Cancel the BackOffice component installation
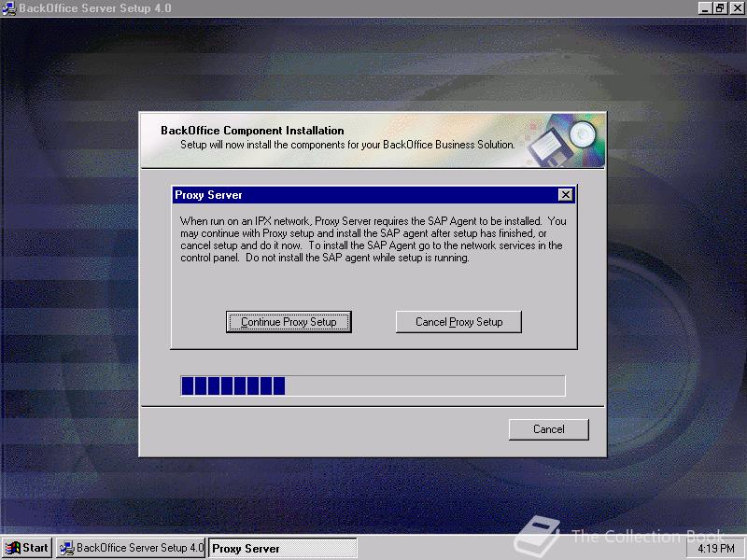This screenshot has height=560, width=747. tap(549, 429)
